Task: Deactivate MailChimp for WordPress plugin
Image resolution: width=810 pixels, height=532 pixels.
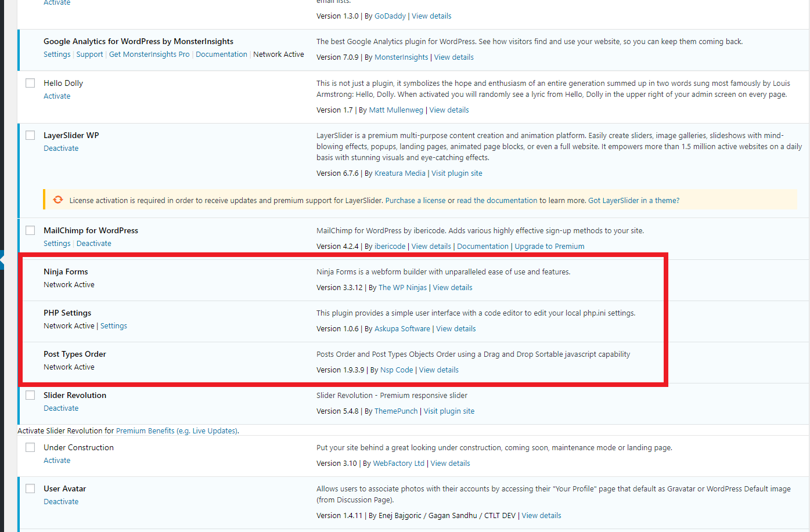Action: click(x=93, y=243)
